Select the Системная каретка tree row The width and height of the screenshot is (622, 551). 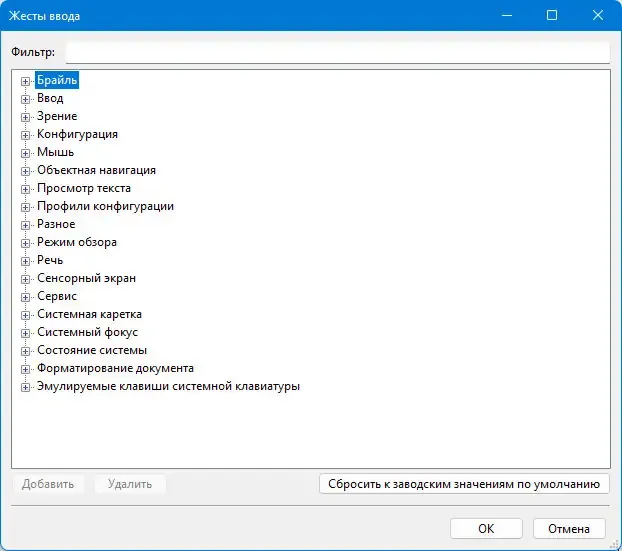point(89,314)
